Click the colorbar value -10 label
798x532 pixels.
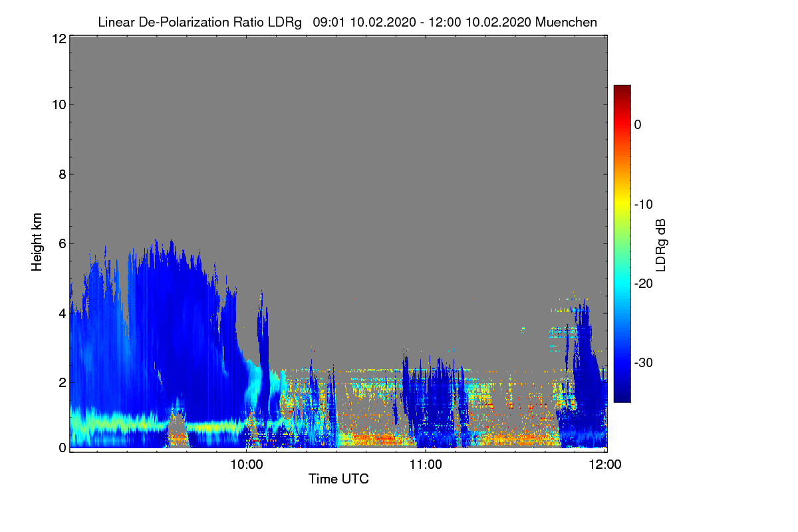[x=644, y=204]
